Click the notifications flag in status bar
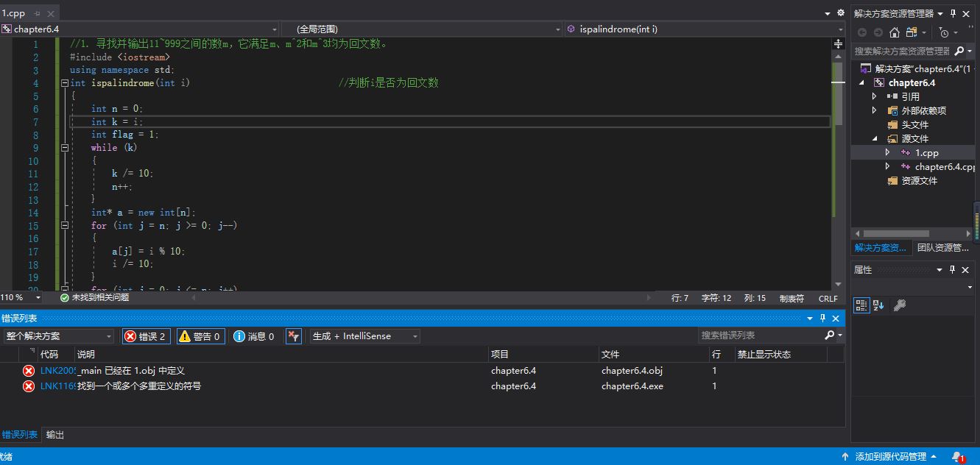The height and width of the screenshot is (465, 980). 957,457
